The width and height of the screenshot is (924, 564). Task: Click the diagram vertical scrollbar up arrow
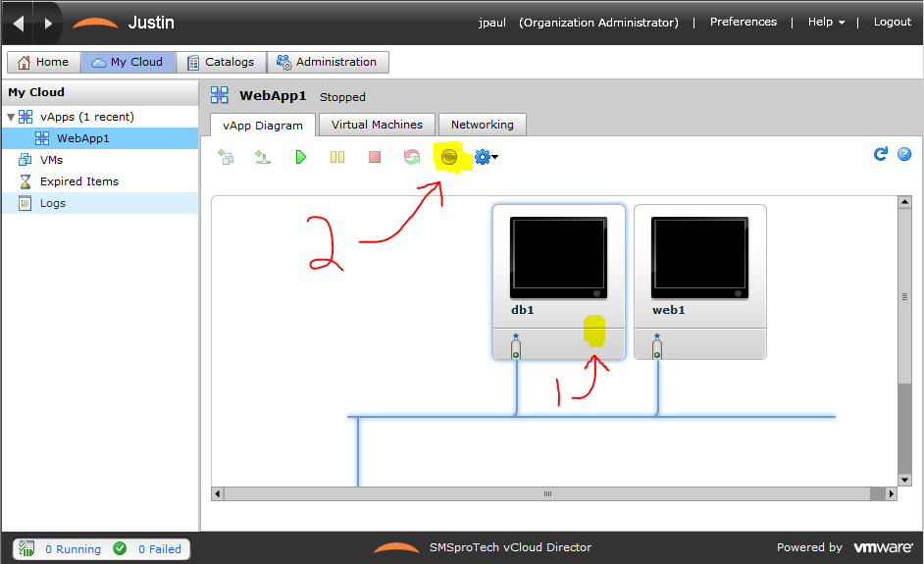904,202
